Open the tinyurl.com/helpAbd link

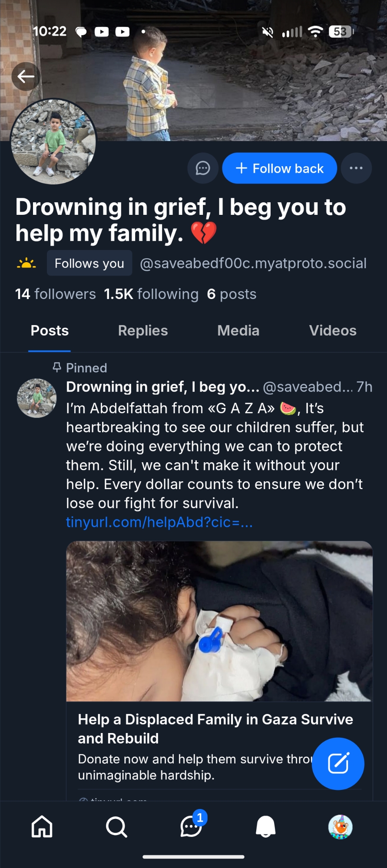159,522
